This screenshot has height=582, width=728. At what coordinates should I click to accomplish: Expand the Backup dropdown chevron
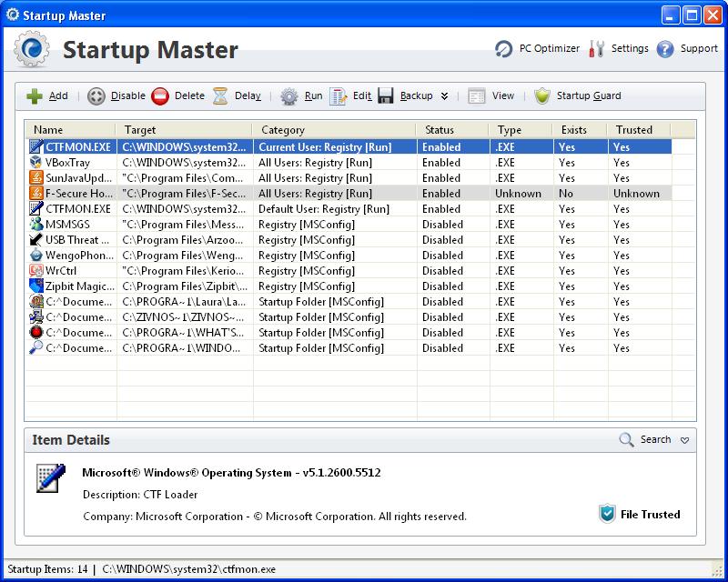click(444, 96)
